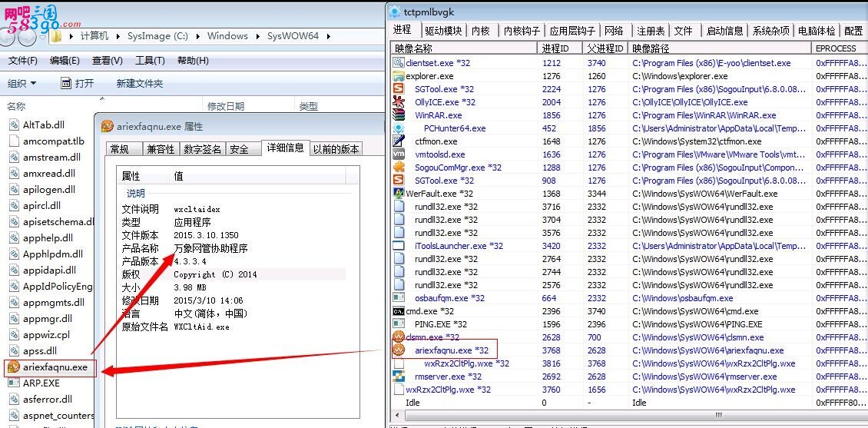Click cmd.exe console icon
The height and width of the screenshot is (428, 868).
[x=399, y=311]
